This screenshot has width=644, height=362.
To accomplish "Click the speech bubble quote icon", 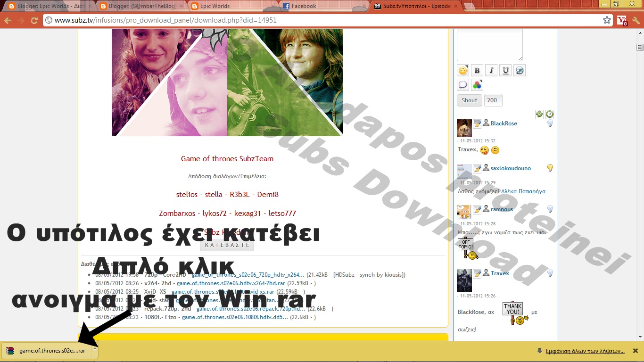I will 463,85.
